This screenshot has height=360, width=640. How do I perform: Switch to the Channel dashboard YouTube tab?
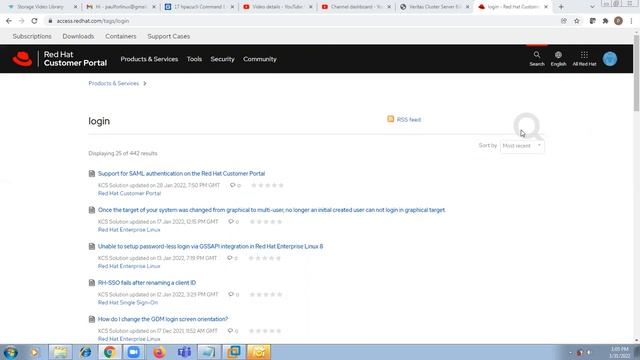(x=356, y=7)
